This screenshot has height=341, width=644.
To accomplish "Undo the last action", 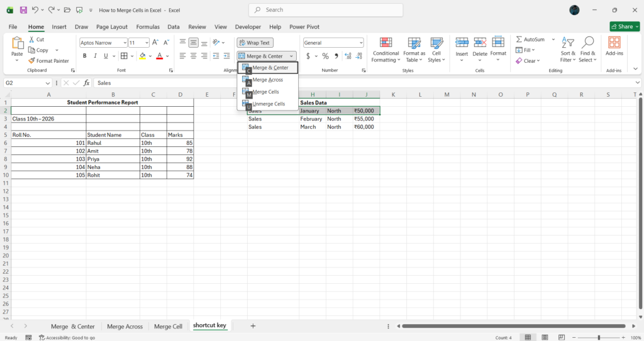I will tap(35, 10).
